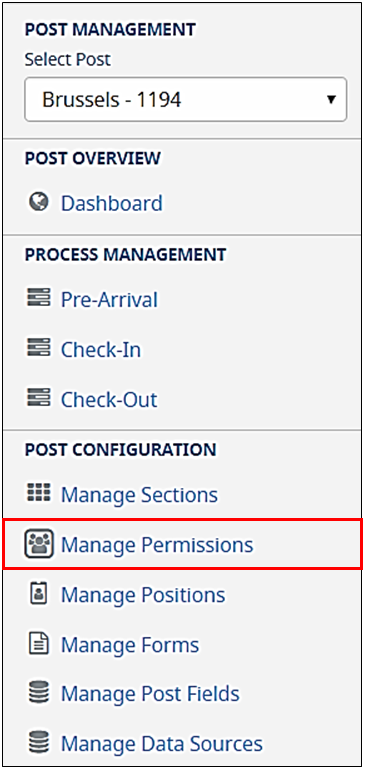Click the document icon for Manage Forms
Viewport: 365px width, 769px height.
click(x=39, y=643)
